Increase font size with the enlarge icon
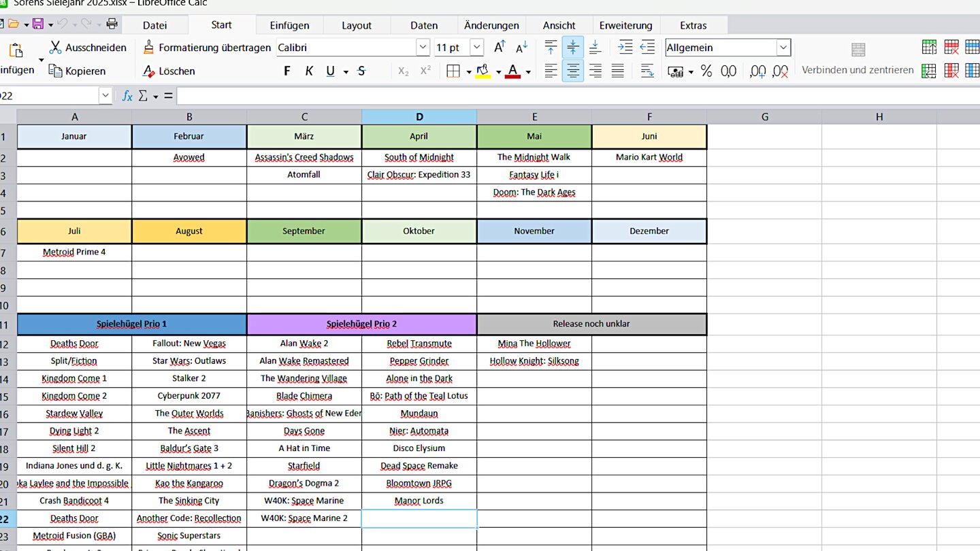Image resolution: width=980 pixels, height=551 pixels. tap(500, 47)
